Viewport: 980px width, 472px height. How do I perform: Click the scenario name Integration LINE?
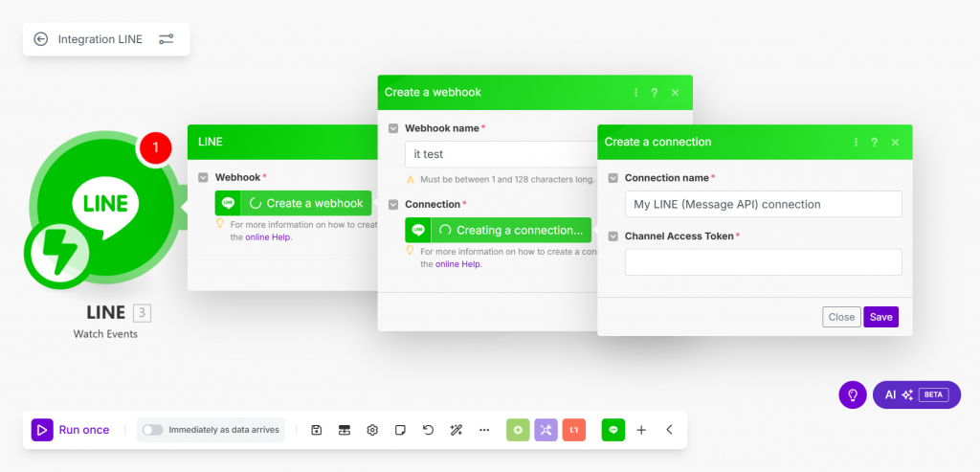(x=100, y=39)
